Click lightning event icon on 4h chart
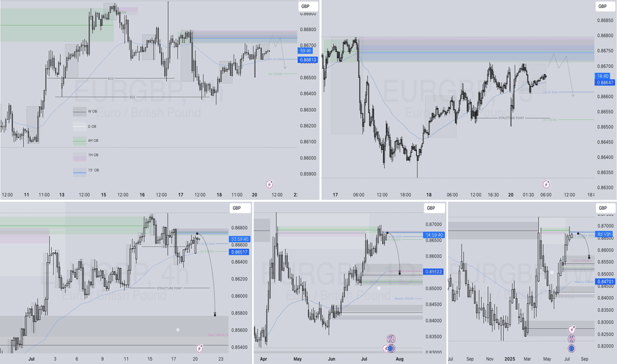Screen dimensions: 617x364 [x=199, y=348]
